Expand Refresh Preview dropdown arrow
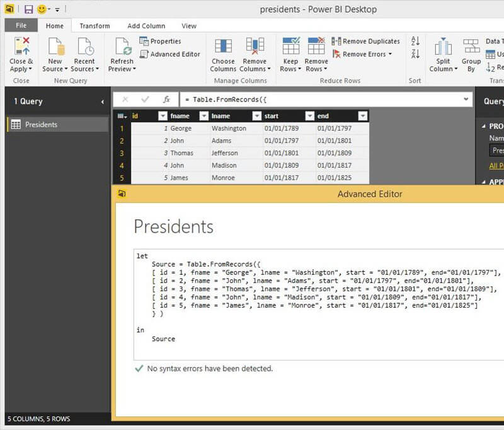Image resolution: width=504 pixels, height=430 pixels. pos(134,69)
